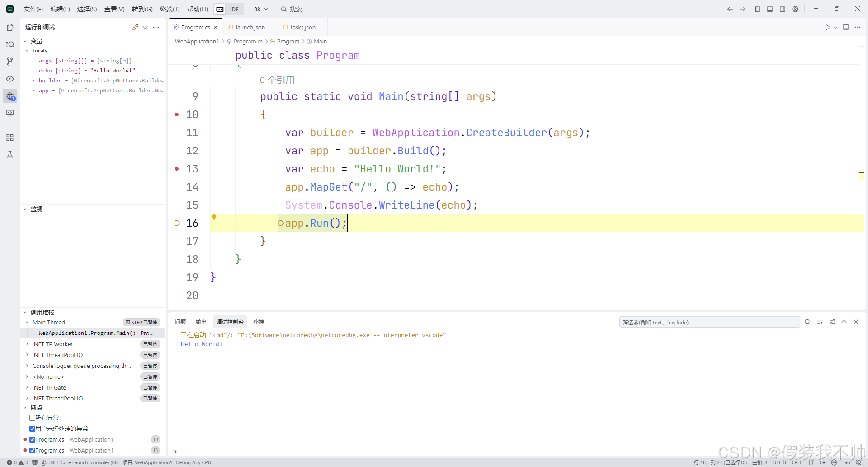Open the 终端(T) menu
The height and width of the screenshot is (467, 868).
[x=170, y=9]
